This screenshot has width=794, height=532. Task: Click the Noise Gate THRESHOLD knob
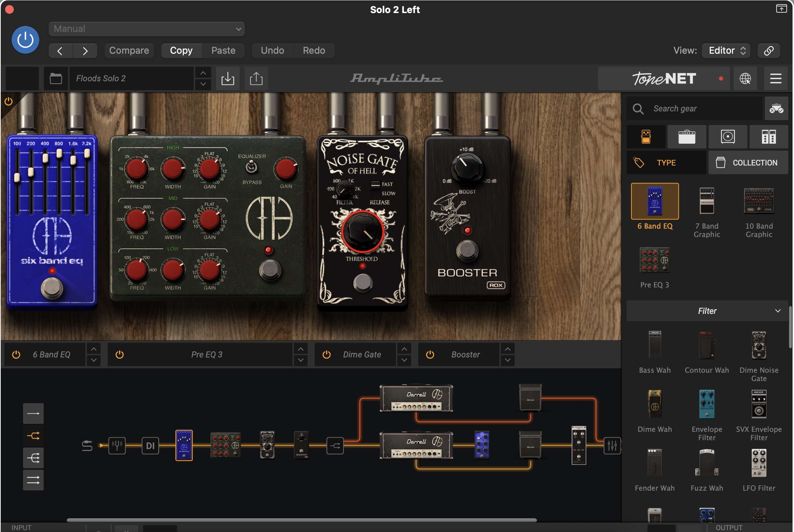[x=362, y=232]
